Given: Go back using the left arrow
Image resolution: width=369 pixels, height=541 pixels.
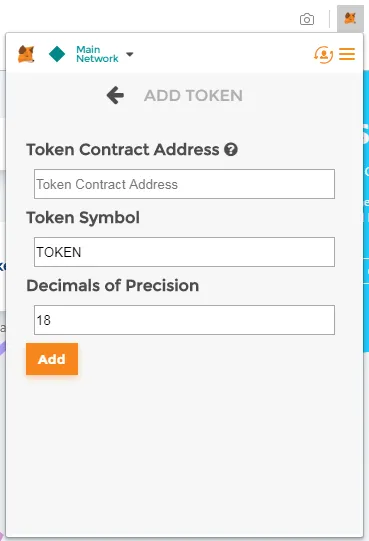Looking at the screenshot, I should [x=115, y=95].
